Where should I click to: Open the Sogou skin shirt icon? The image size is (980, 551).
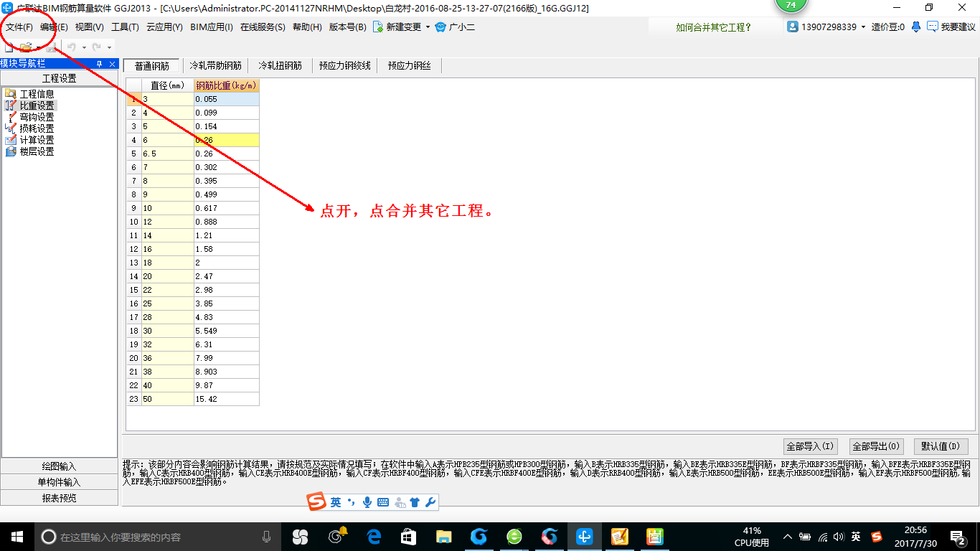click(415, 502)
